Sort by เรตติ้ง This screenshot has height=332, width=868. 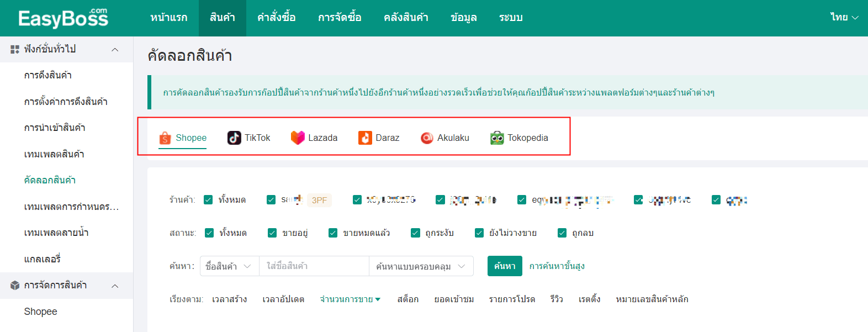(589, 299)
